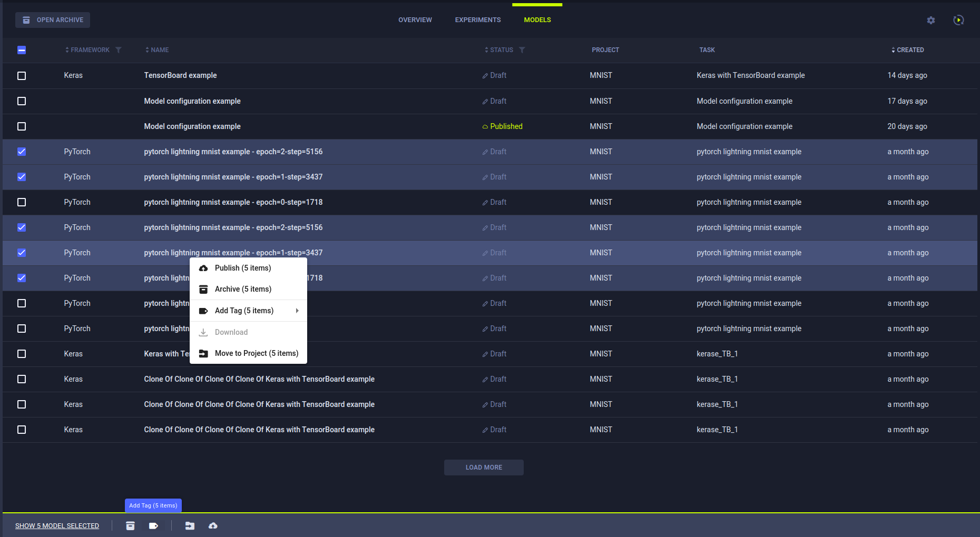
Task: Click the move to project icon in bottom bar
Action: tap(190, 525)
